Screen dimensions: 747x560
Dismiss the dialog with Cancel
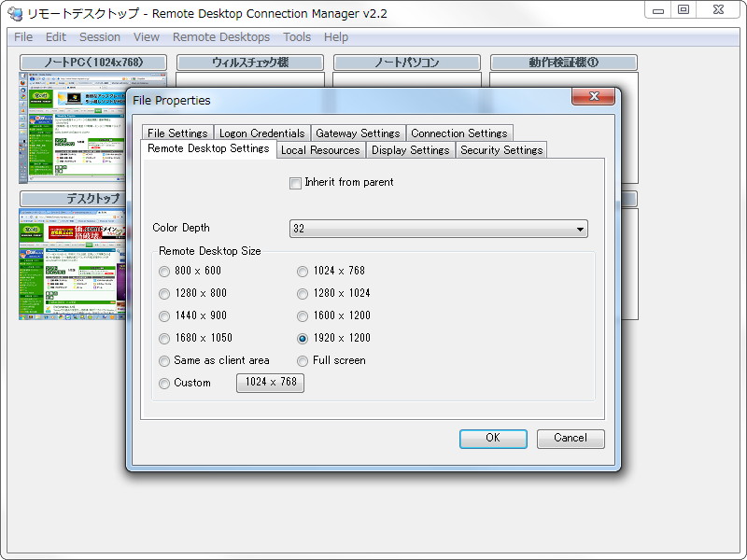pyautogui.click(x=570, y=439)
